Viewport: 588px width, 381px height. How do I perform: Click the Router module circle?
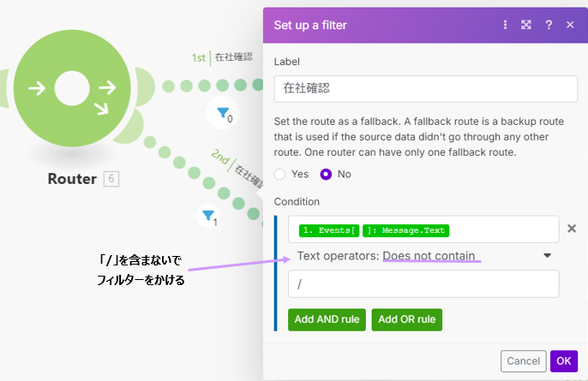[73, 87]
